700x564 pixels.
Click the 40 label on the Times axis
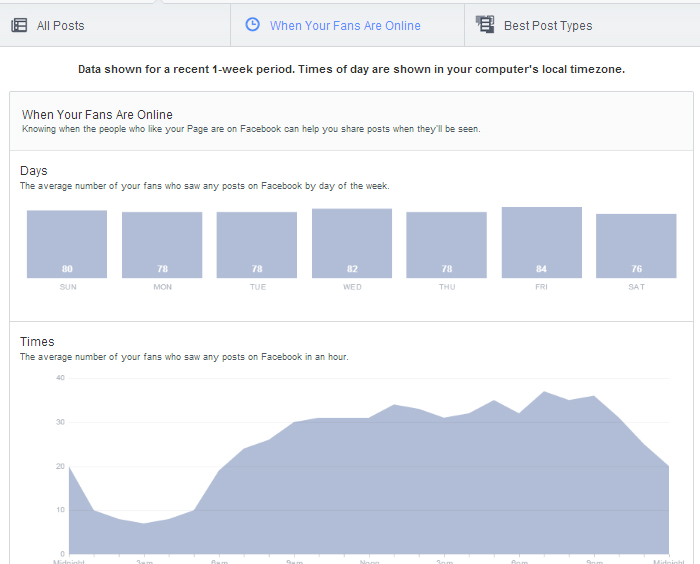coord(60,378)
